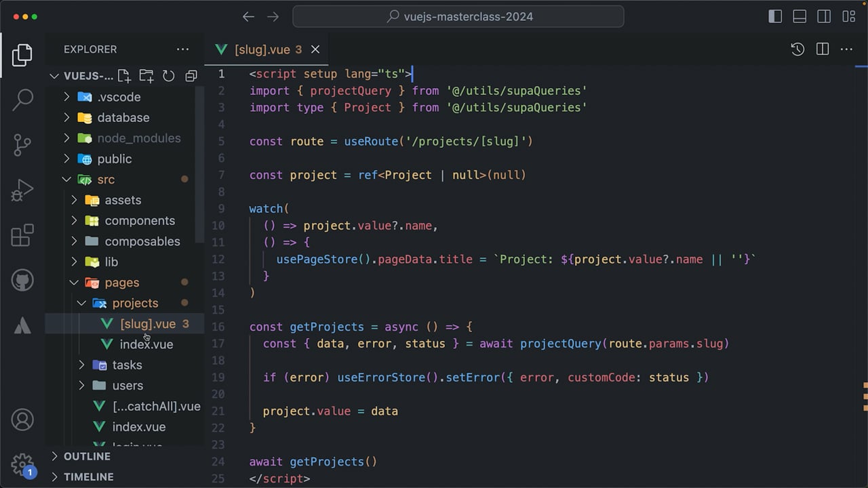Screen dimensions: 868x488
Task: Toggle secondary side bar visibility
Action: point(824,17)
